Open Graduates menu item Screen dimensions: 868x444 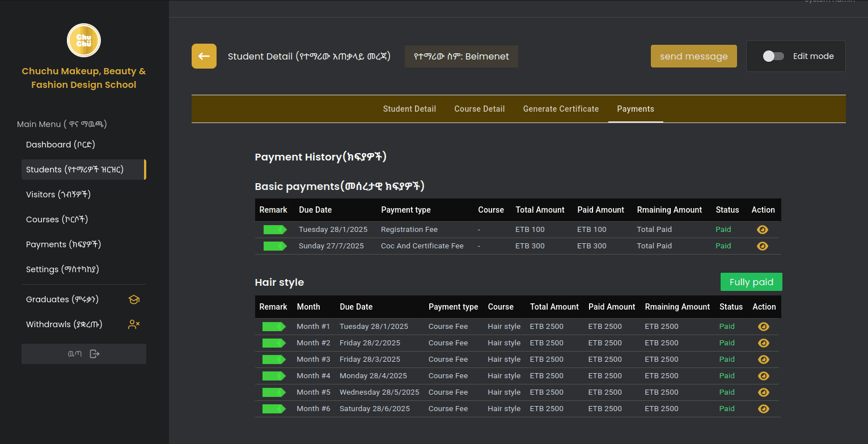[84, 299]
